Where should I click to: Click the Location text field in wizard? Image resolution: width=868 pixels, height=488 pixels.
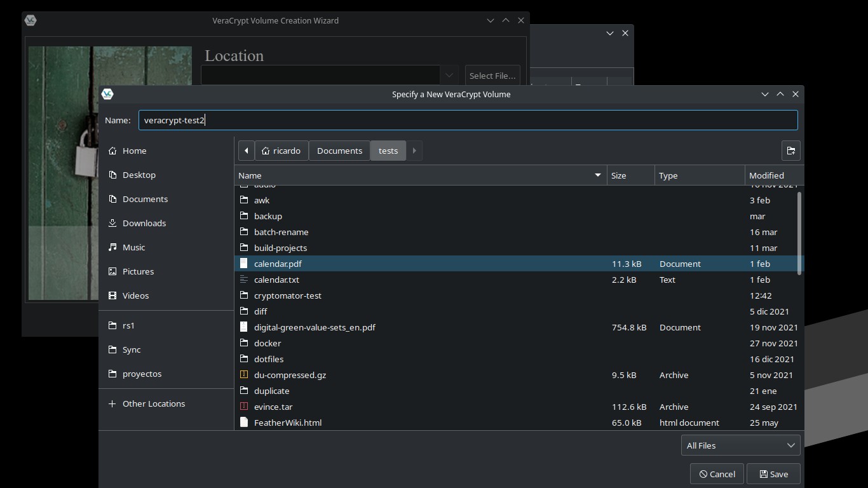tap(321, 75)
